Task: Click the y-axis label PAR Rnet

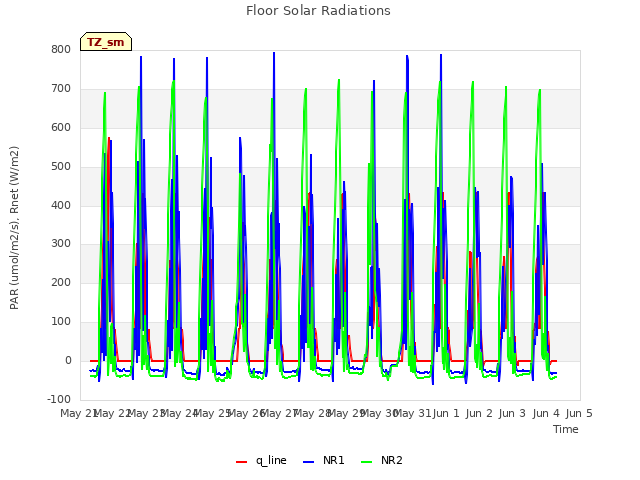Action: (x=14, y=227)
